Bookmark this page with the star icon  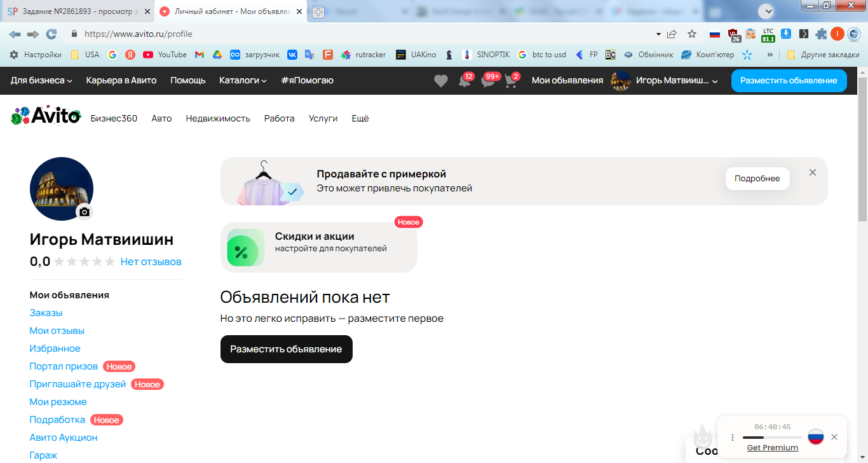[692, 34]
